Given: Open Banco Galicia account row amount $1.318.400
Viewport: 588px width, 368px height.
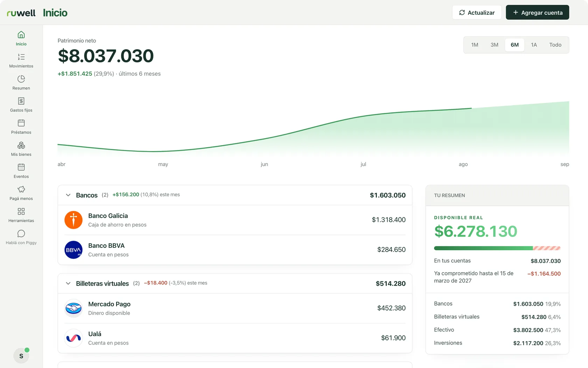Looking at the screenshot, I should (x=388, y=220).
